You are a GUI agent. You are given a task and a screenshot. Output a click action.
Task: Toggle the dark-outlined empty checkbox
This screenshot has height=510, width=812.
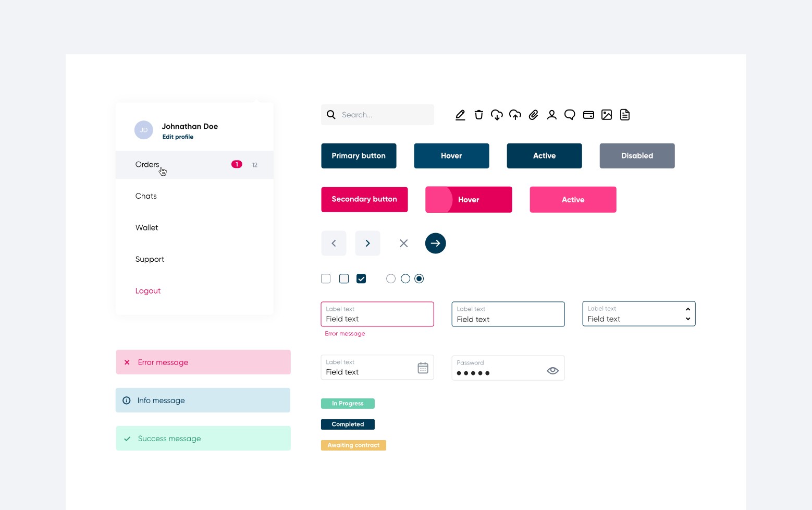[x=344, y=278]
